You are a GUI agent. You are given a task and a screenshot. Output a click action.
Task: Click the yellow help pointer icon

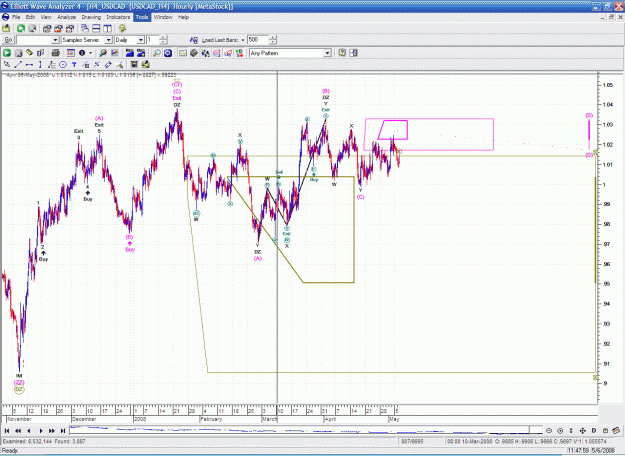coord(122,28)
